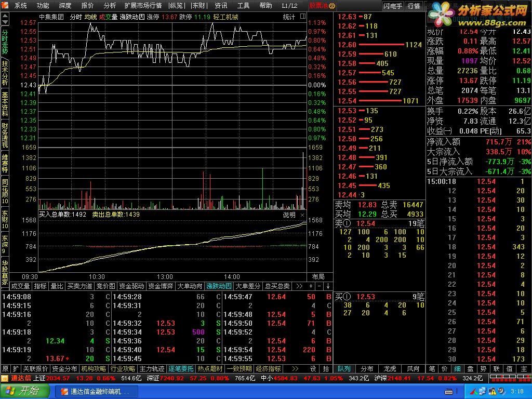Select the 龙虎 tab
532x399 pixels.
(390, 369)
